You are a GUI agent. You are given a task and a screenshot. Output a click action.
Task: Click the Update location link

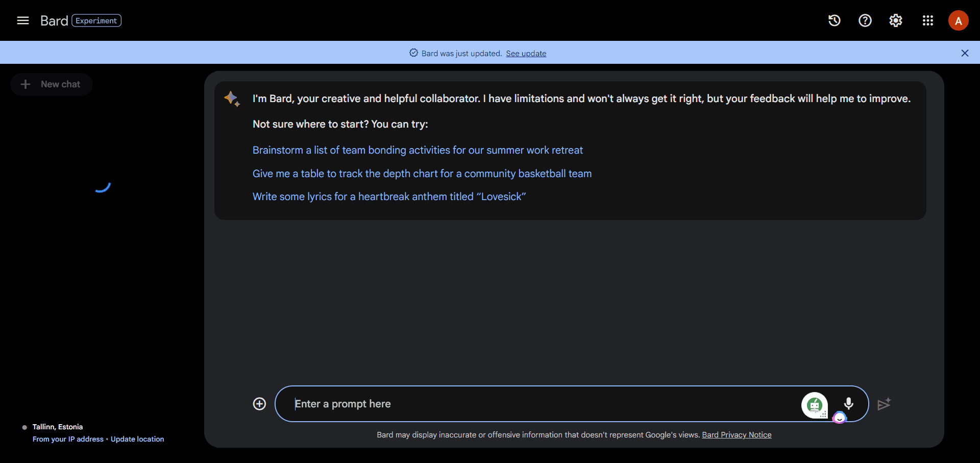(137, 439)
